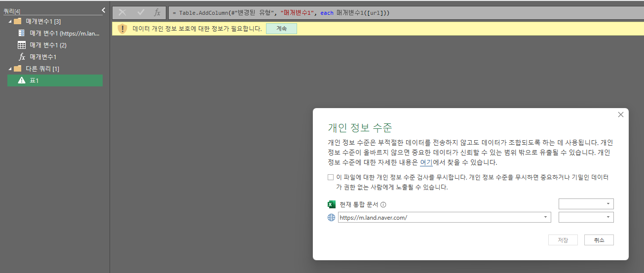
Task: Cancel formula edit with the X icon
Action: point(122,12)
